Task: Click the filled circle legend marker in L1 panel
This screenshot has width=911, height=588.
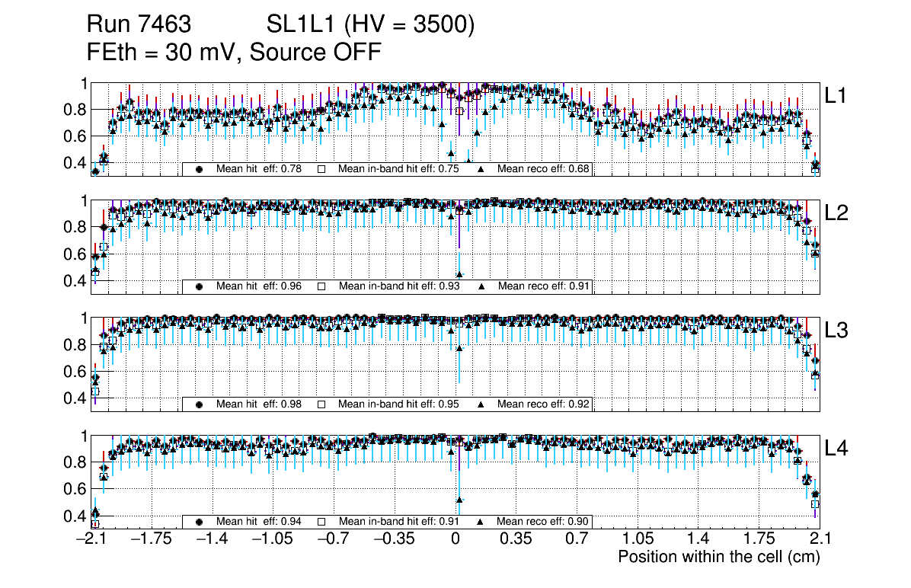Action: coord(200,169)
